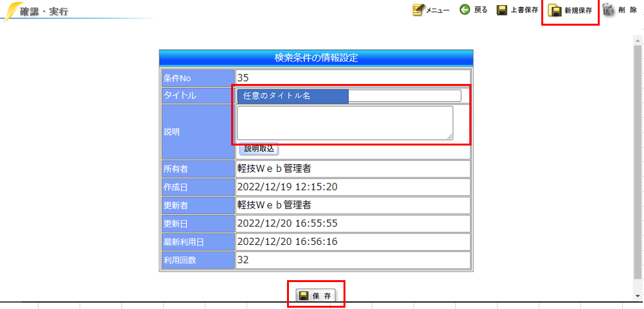
Task: Click the 保存 button below the form
Action: pyautogui.click(x=316, y=296)
